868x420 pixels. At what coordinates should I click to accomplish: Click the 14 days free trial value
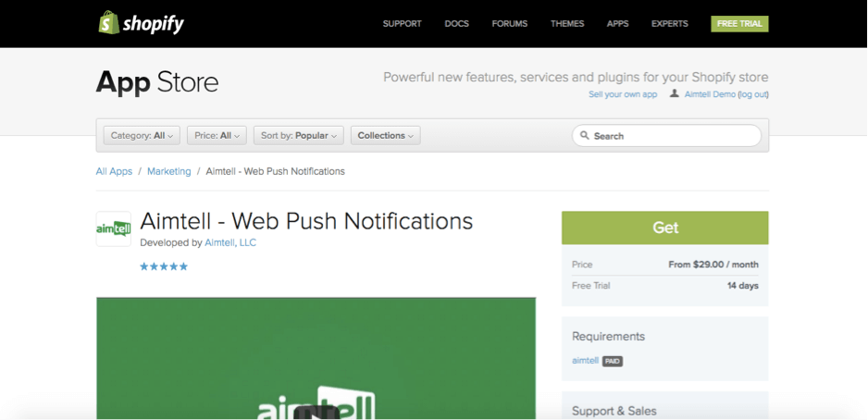point(742,286)
